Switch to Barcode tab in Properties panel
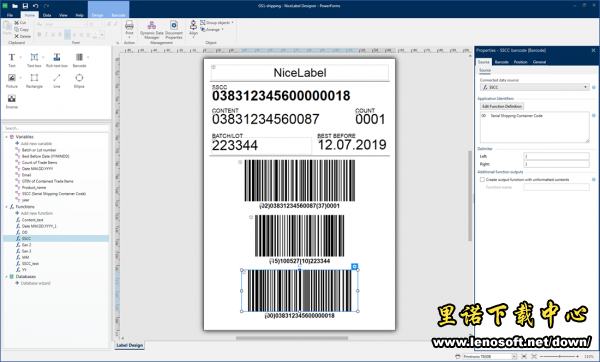Viewport: 600px width, 362px height. click(x=501, y=62)
